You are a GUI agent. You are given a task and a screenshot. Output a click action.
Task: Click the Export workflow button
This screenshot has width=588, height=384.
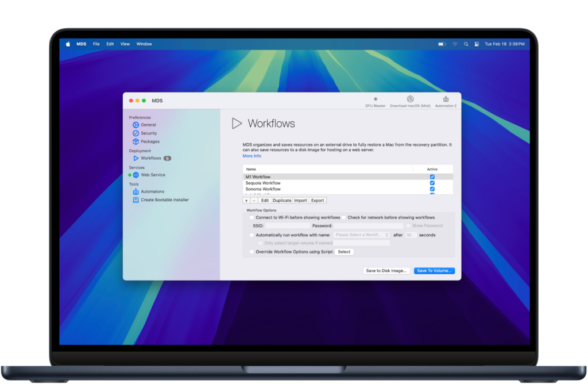[318, 201]
